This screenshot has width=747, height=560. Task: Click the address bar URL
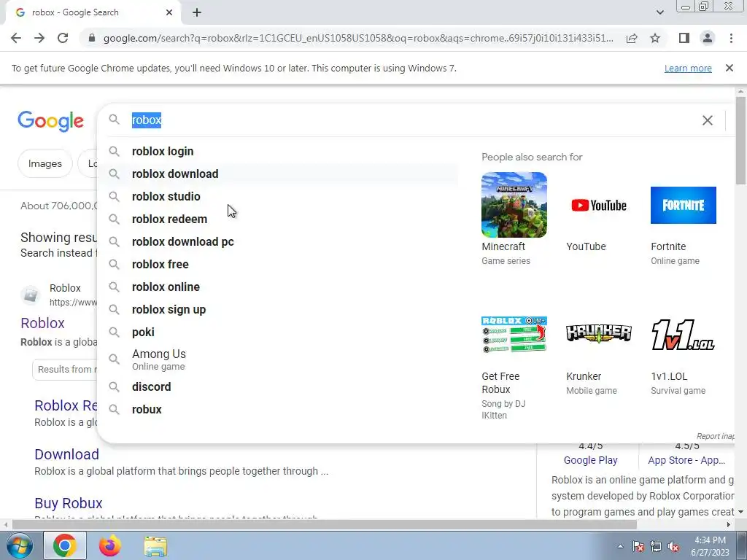358,38
